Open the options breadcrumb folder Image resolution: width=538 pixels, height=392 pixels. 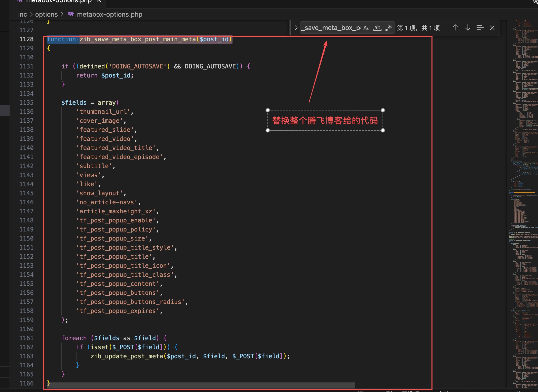pos(46,14)
